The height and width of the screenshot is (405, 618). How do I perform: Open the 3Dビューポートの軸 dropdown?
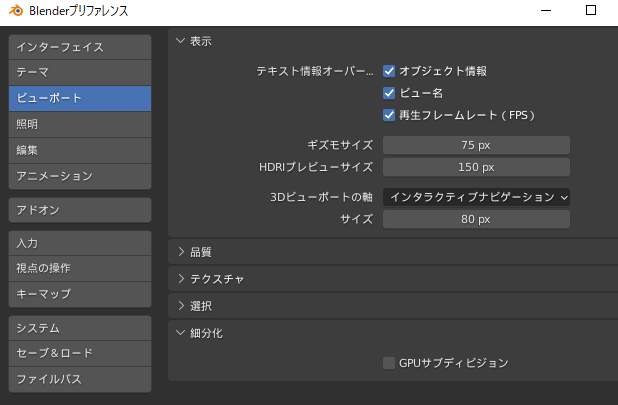(476, 197)
